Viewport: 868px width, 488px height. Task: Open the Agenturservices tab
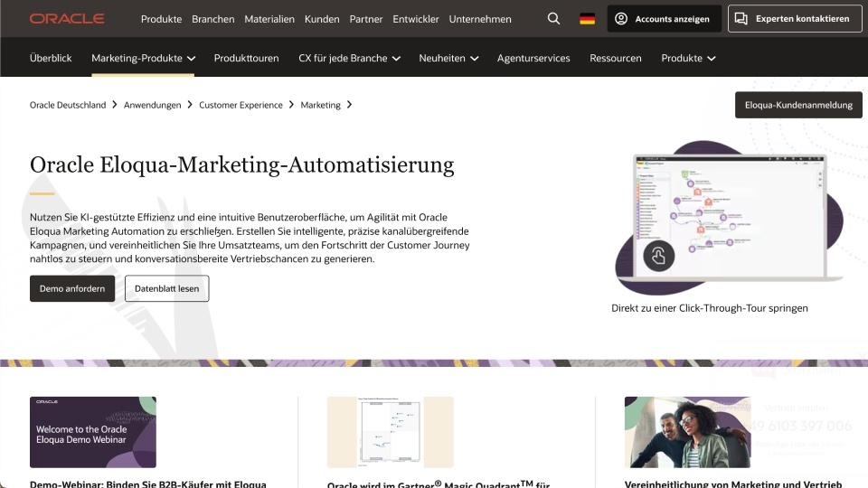point(533,58)
